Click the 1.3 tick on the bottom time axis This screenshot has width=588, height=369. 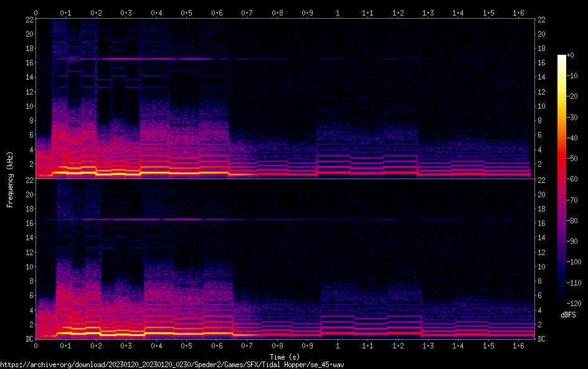tap(428, 345)
